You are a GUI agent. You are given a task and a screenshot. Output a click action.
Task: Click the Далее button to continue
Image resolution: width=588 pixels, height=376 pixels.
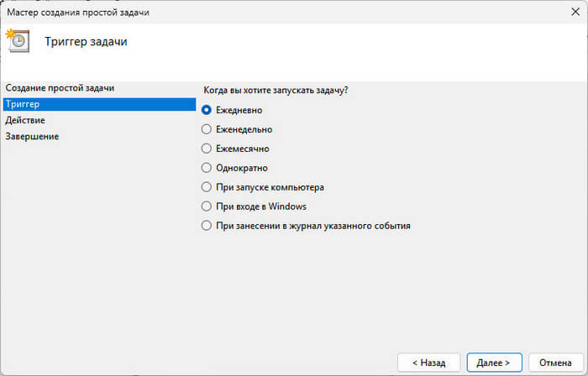point(494,363)
